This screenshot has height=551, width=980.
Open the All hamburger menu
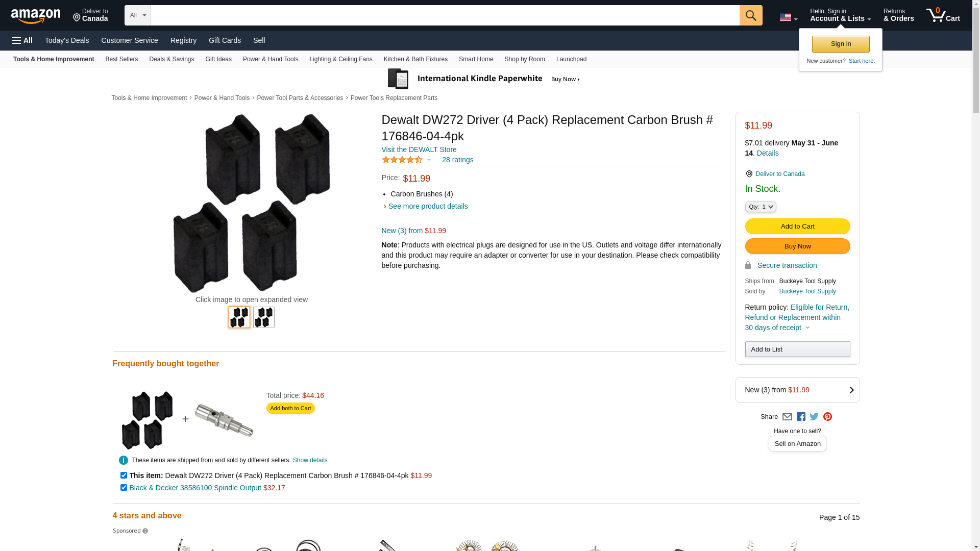click(22, 40)
